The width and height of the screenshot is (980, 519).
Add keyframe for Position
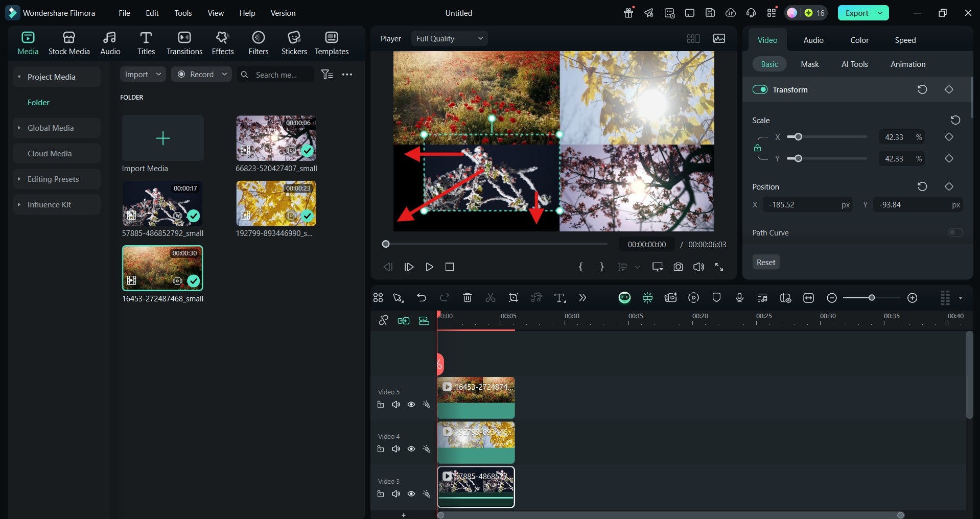949,186
